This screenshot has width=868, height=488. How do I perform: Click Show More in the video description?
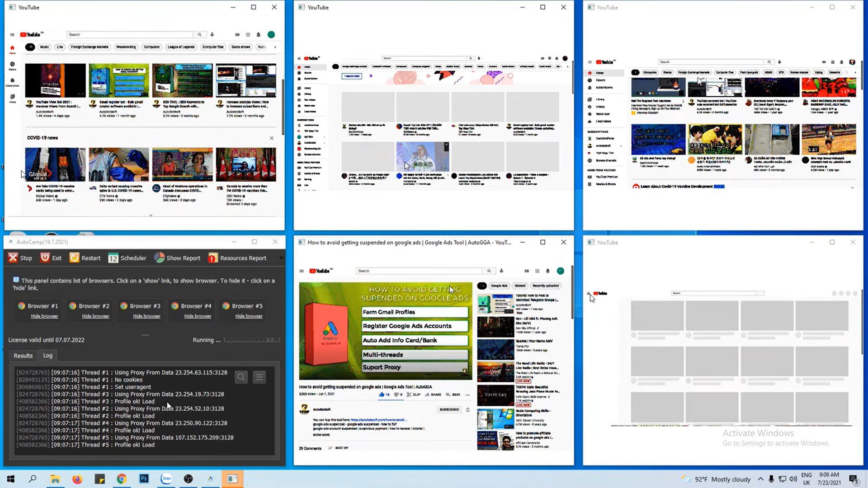pyautogui.click(x=321, y=435)
